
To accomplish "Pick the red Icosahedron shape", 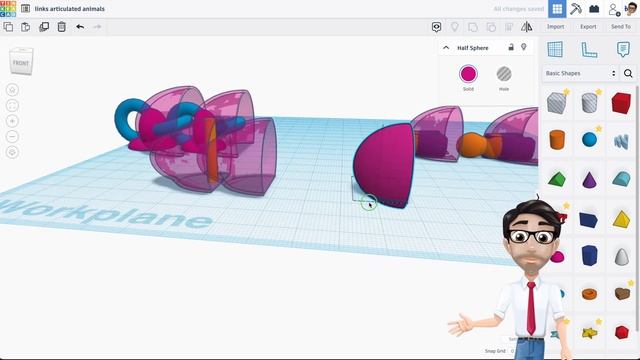I will tap(621, 332).
